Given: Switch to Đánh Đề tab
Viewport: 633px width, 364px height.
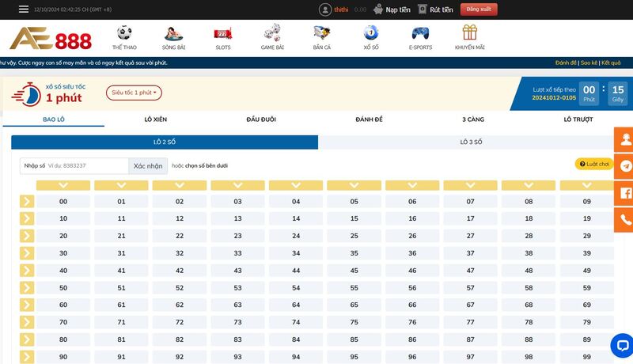Looking at the screenshot, I should pyautogui.click(x=369, y=119).
